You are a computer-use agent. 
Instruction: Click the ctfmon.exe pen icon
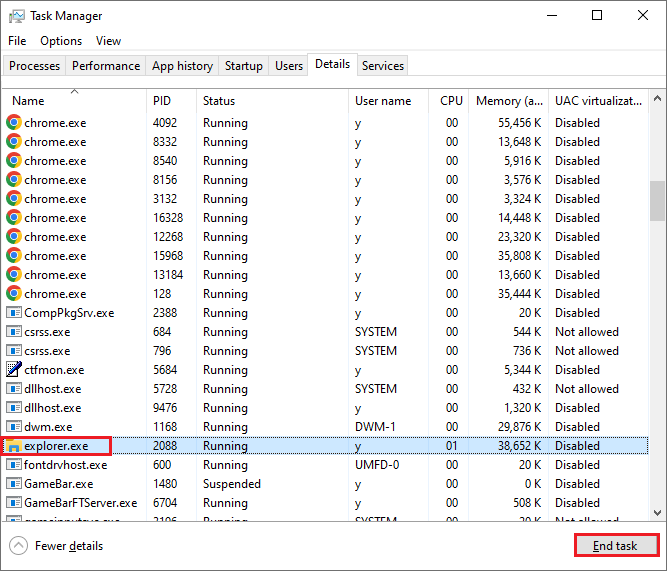click(x=14, y=369)
